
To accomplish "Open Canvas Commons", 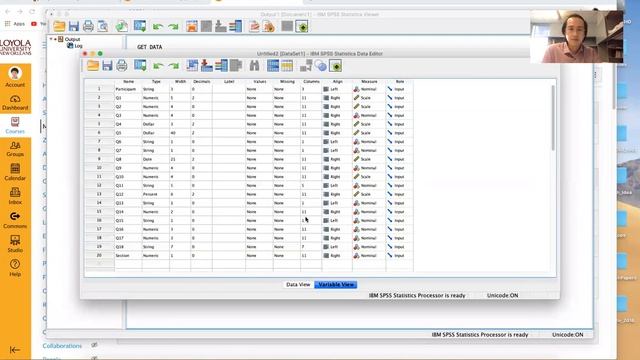I will pos(15,220).
